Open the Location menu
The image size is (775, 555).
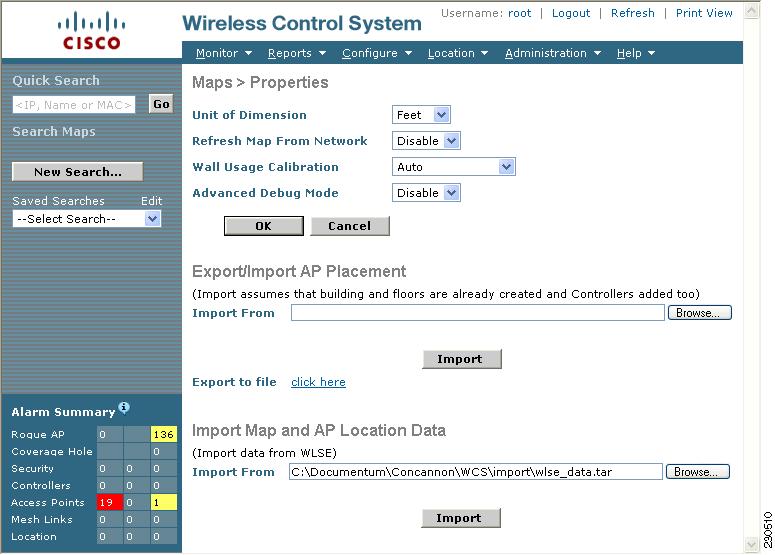pos(458,53)
